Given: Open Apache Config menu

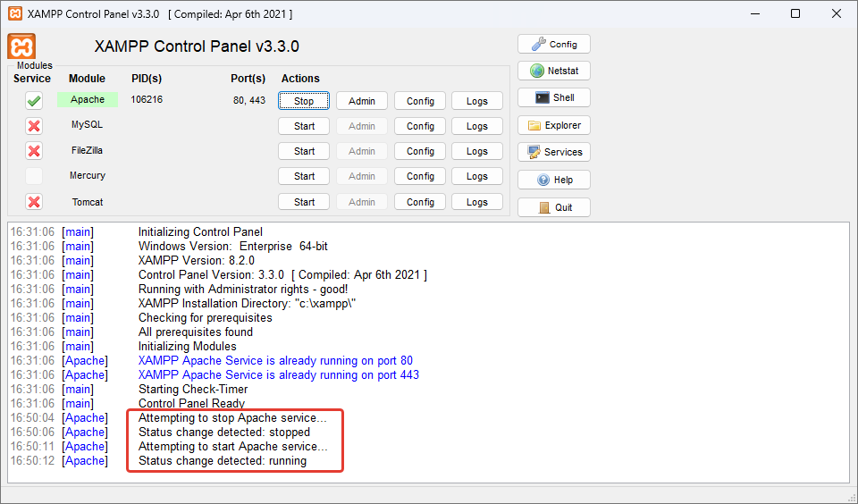Looking at the screenshot, I should coord(420,101).
